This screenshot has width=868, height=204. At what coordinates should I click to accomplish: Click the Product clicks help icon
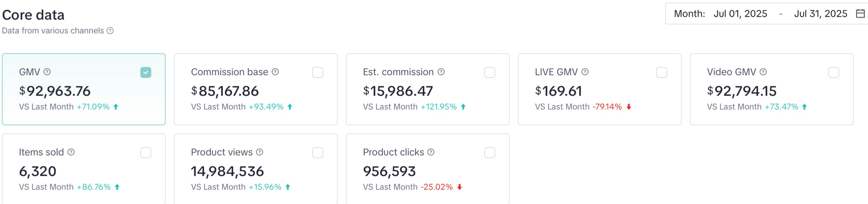pyautogui.click(x=431, y=152)
